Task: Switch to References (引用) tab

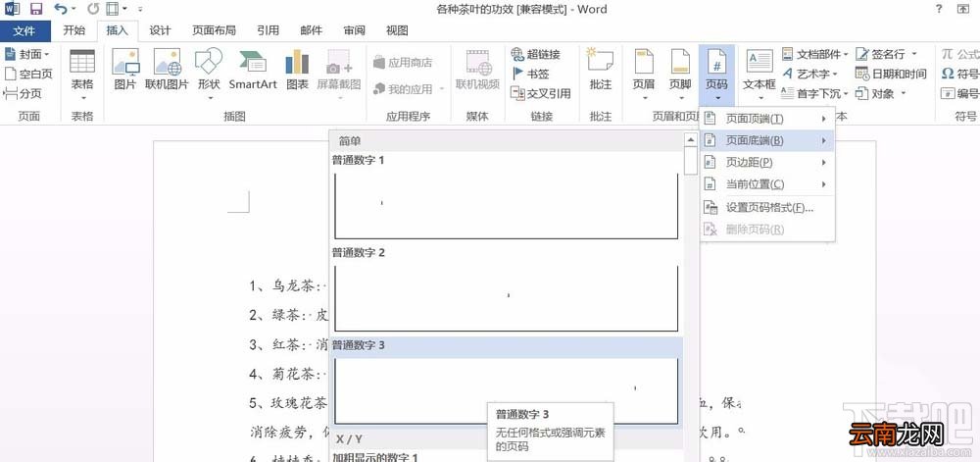Action: click(x=269, y=30)
